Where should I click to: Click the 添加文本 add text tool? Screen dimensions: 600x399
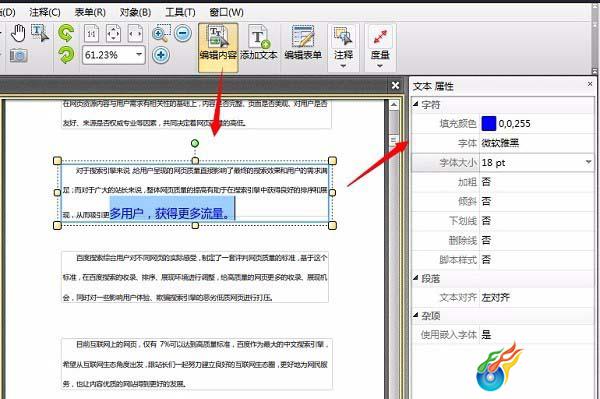[x=259, y=43]
